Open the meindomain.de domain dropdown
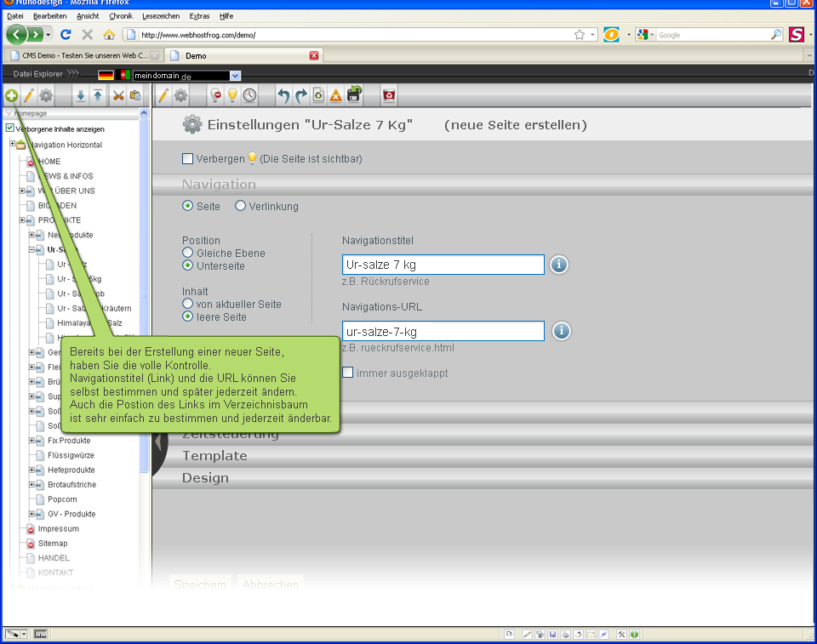The width and height of the screenshot is (817, 644). pos(180,76)
